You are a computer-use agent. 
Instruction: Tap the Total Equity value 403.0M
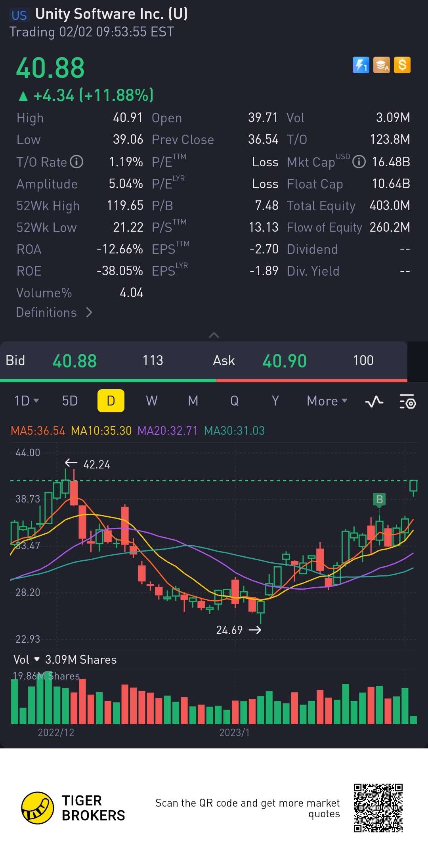click(390, 206)
